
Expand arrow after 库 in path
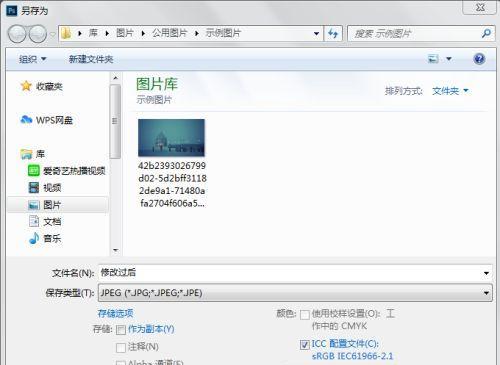coord(107,33)
